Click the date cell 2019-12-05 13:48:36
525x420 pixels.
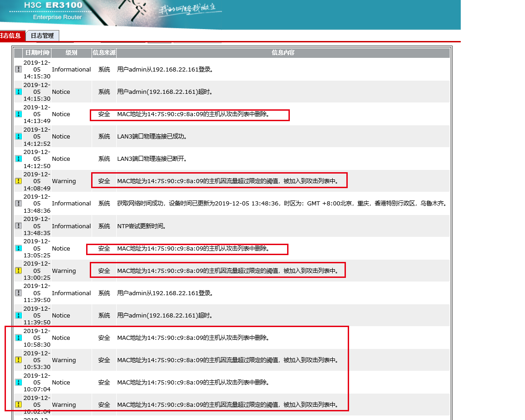click(37, 204)
